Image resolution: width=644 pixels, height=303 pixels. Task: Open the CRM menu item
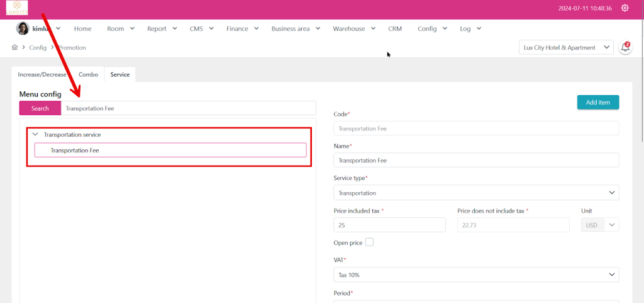pos(395,28)
